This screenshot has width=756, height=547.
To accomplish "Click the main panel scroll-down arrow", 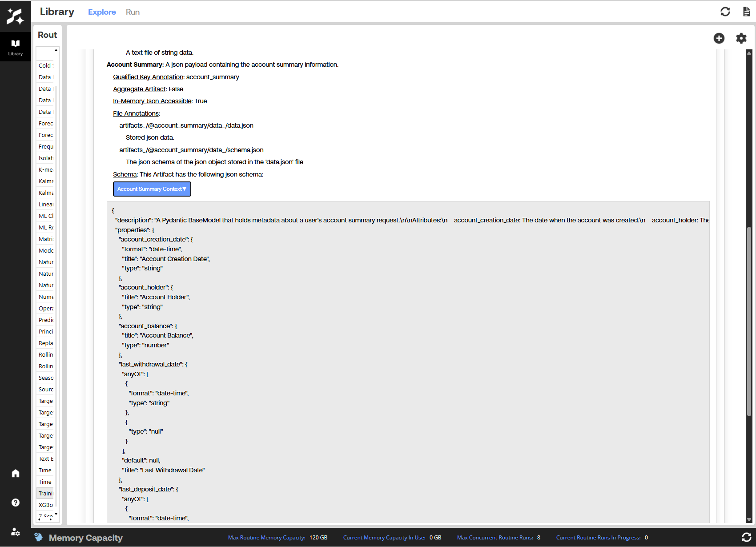I will point(749,519).
